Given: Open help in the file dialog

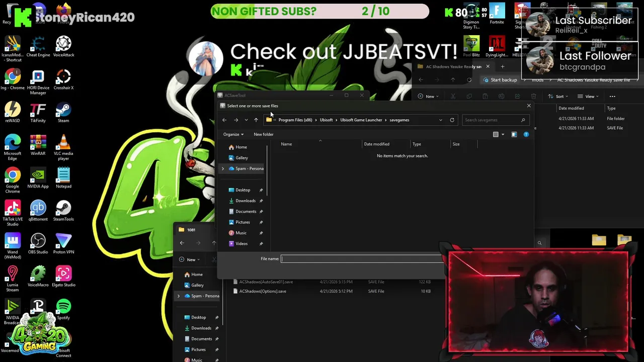Looking at the screenshot, I should pos(526,134).
